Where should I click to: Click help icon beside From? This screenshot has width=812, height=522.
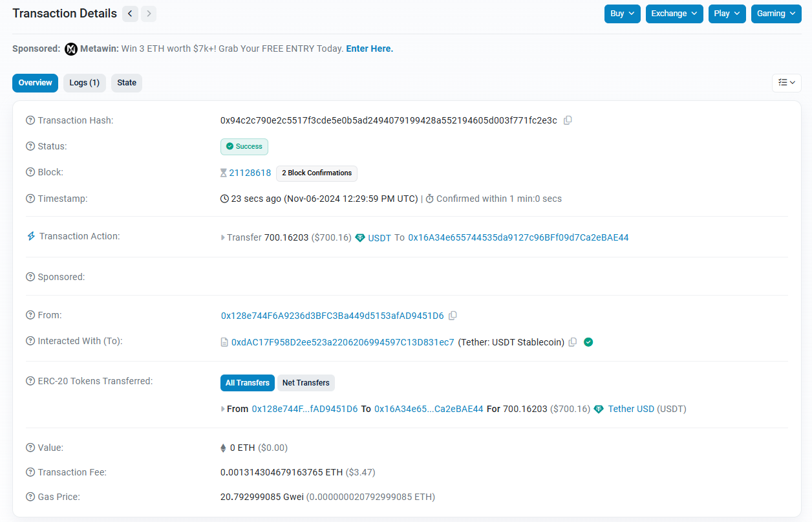[30, 315]
